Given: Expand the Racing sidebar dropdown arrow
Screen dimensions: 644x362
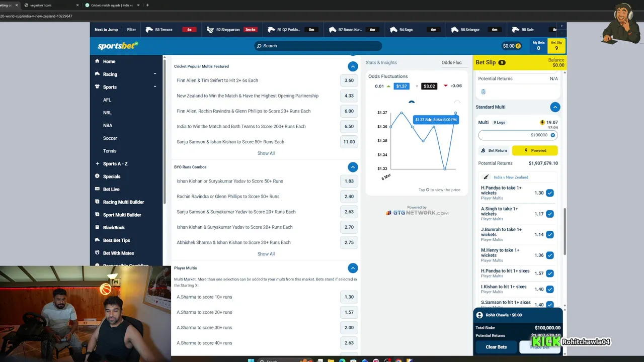Looking at the screenshot, I should pos(155,74).
